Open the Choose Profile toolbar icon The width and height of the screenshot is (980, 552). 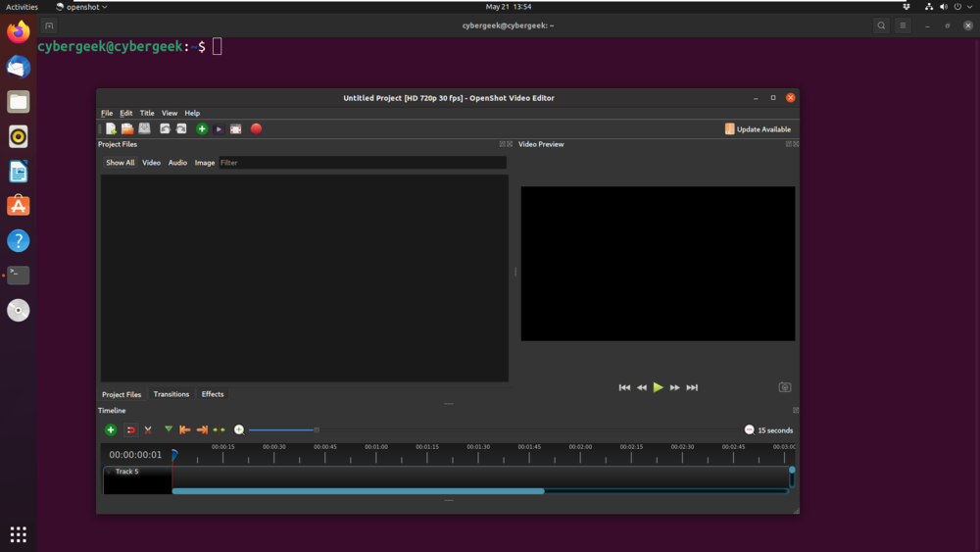pos(219,129)
